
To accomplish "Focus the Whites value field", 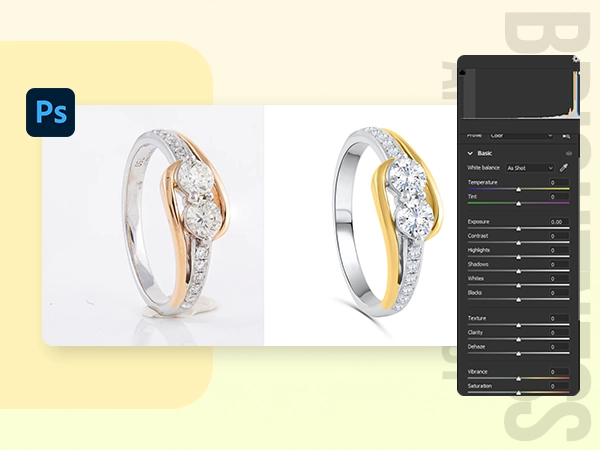I will coord(558,279).
